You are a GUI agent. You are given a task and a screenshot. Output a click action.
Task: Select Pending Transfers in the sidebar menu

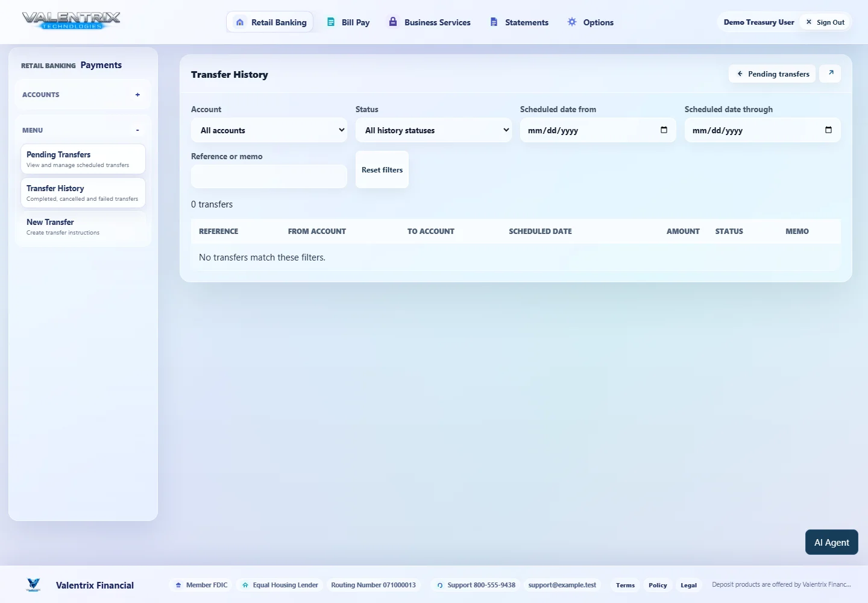(83, 159)
